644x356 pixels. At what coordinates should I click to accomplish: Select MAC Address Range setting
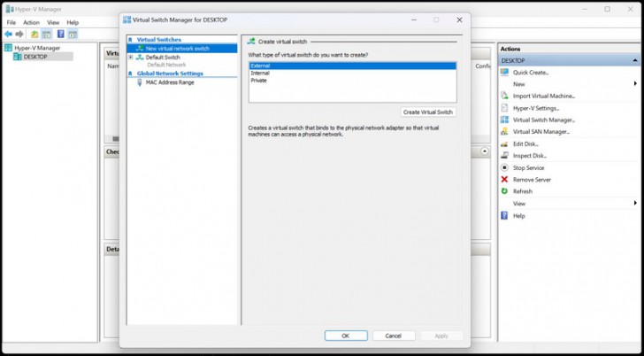point(170,82)
